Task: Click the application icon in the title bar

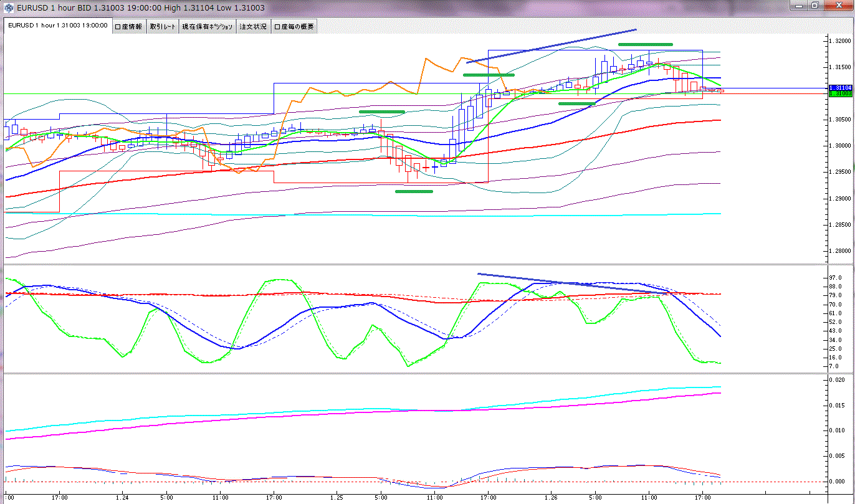Action: coord(7,7)
